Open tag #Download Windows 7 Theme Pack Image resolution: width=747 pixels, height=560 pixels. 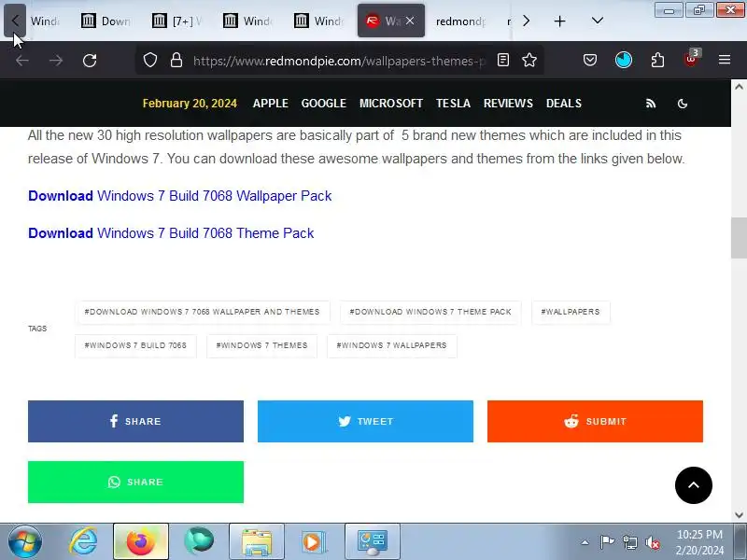[430, 312]
